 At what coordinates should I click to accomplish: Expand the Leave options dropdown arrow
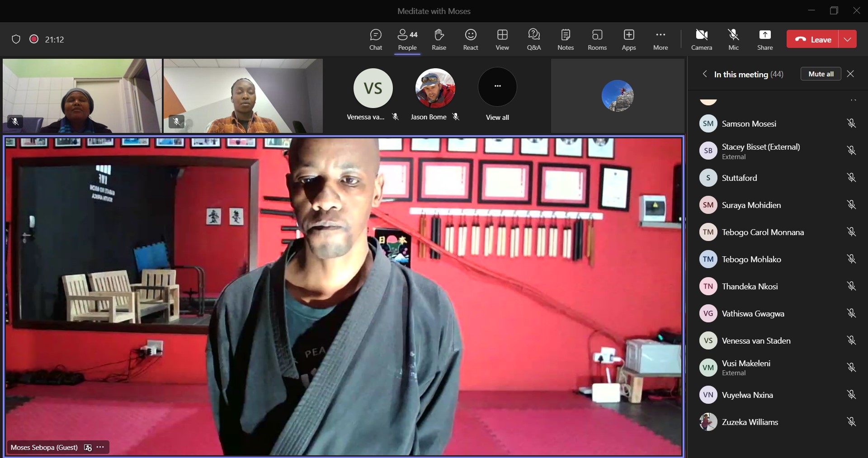(847, 39)
